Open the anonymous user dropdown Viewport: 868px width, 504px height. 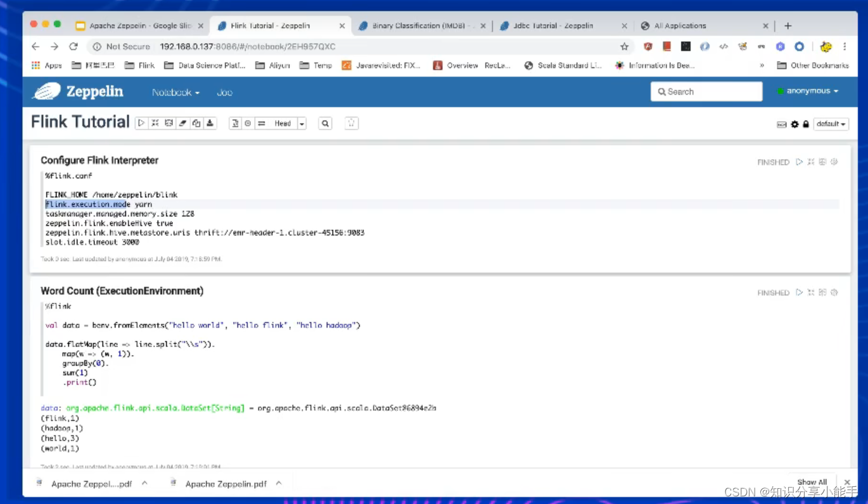pyautogui.click(x=808, y=91)
